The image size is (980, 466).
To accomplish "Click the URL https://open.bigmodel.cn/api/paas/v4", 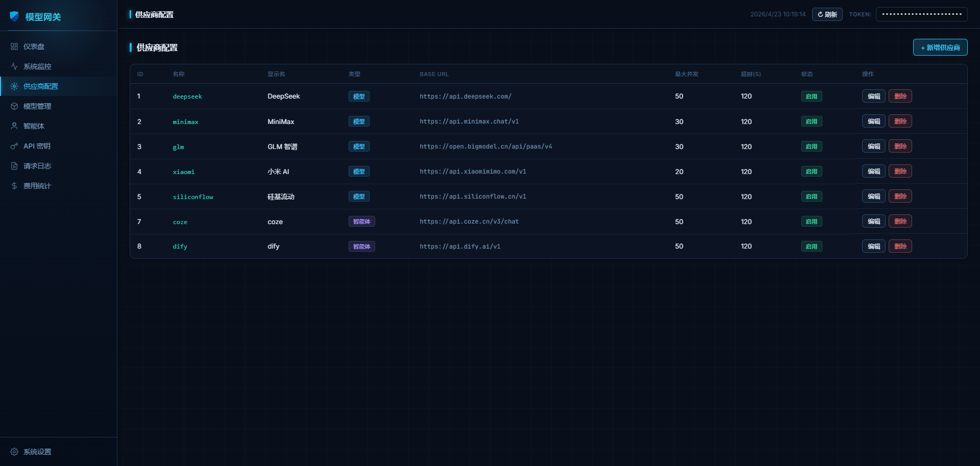I will pos(486,146).
